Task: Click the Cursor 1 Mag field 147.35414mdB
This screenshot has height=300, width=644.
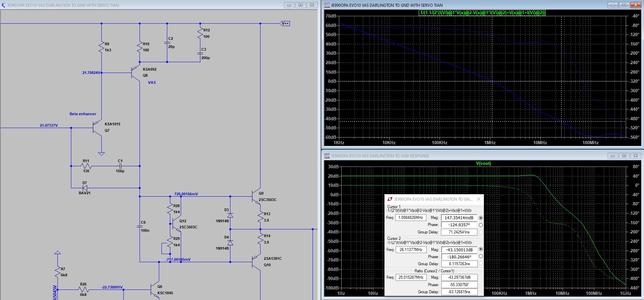Action: [x=459, y=218]
